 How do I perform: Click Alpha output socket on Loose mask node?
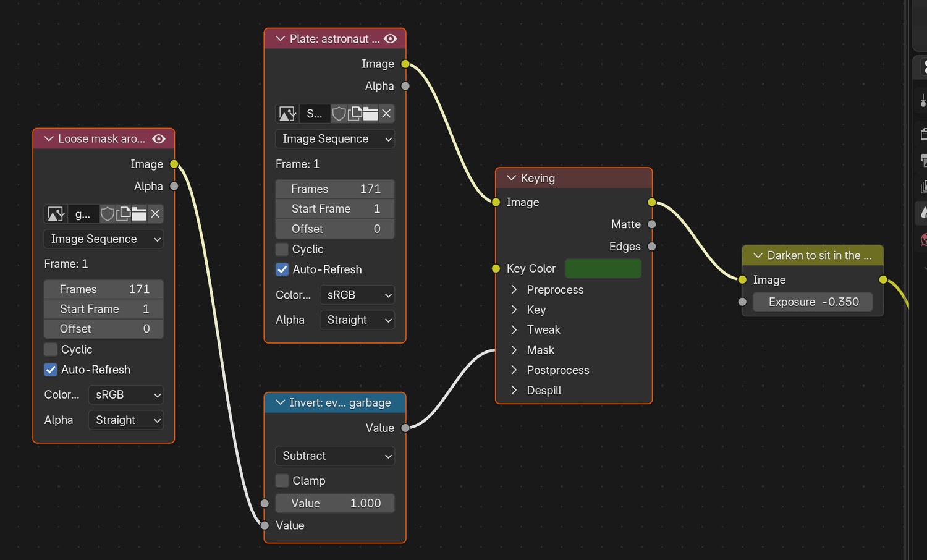pos(174,186)
